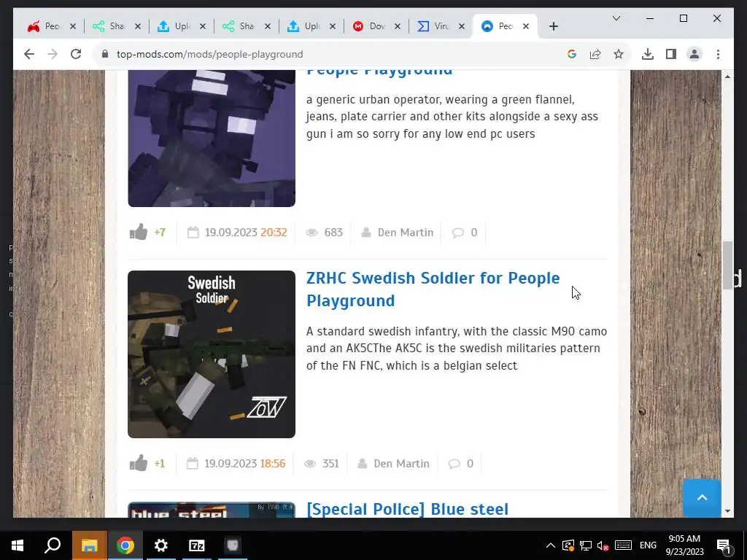Show hidden system tray icons
747x560 pixels.
point(550,545)
